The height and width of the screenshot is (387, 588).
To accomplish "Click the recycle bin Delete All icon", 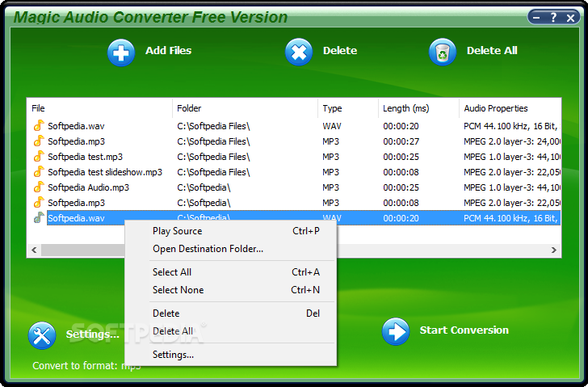I will [x=443, y=53].
